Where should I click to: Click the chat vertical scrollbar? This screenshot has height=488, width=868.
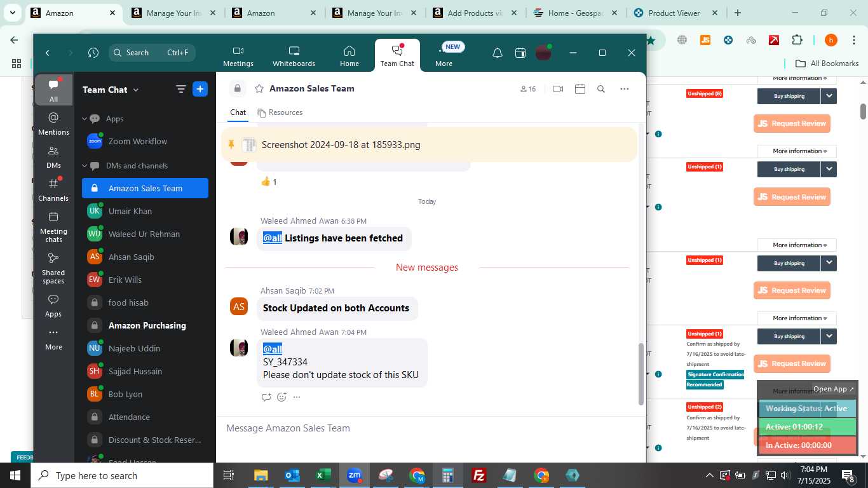pyautogui.click(x=641, y=374)
